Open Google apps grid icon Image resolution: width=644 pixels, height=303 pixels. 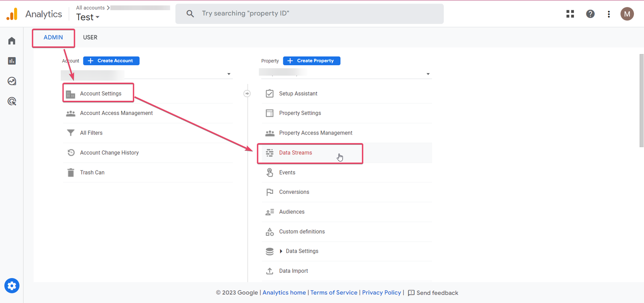click(x=570, y=14)
